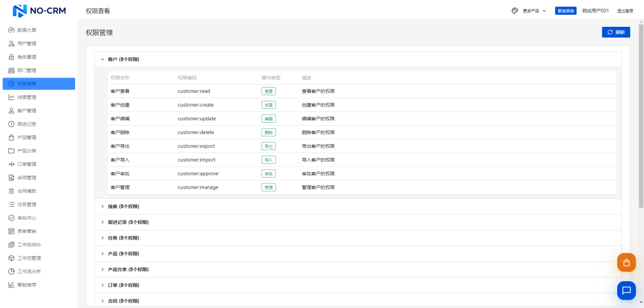Open sidebar 跟进记录 clock icon
644x308 pixels.
11,124
